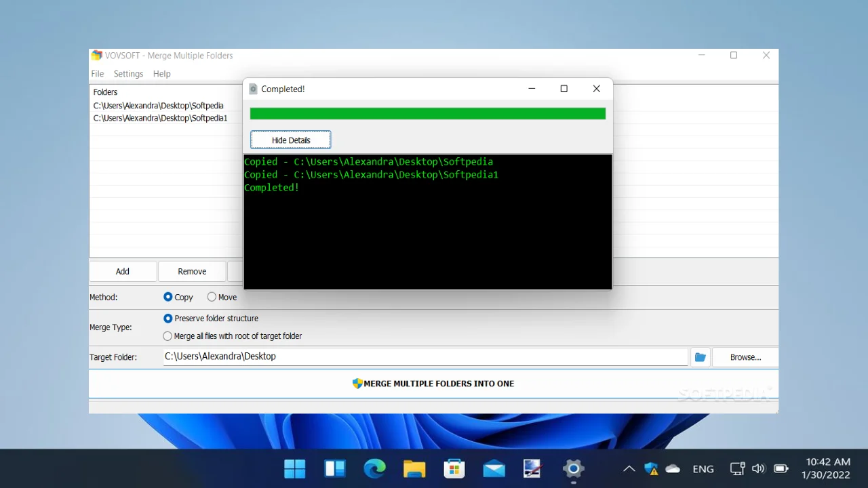
Task: Click the shield icon on merge button
Action: [x=357, y=384]
